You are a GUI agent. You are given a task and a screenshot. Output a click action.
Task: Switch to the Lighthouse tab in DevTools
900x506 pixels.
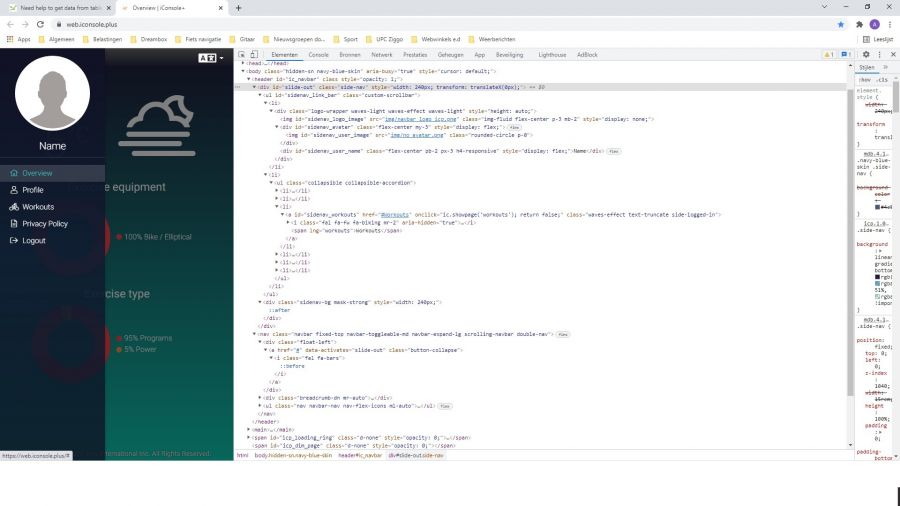(x=552, y=55)
